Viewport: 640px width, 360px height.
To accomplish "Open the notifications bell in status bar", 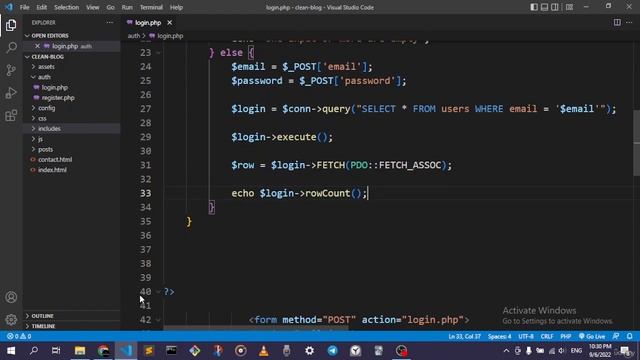I will click(629, 336).
